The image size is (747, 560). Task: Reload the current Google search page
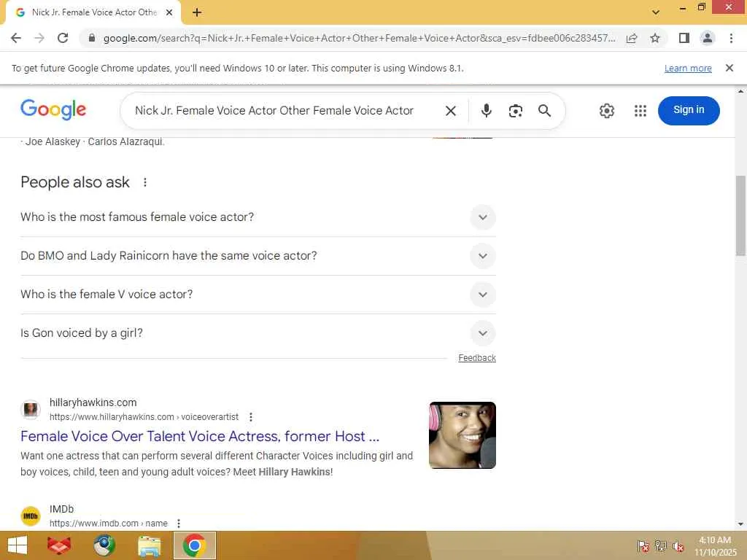coord(63,38)
